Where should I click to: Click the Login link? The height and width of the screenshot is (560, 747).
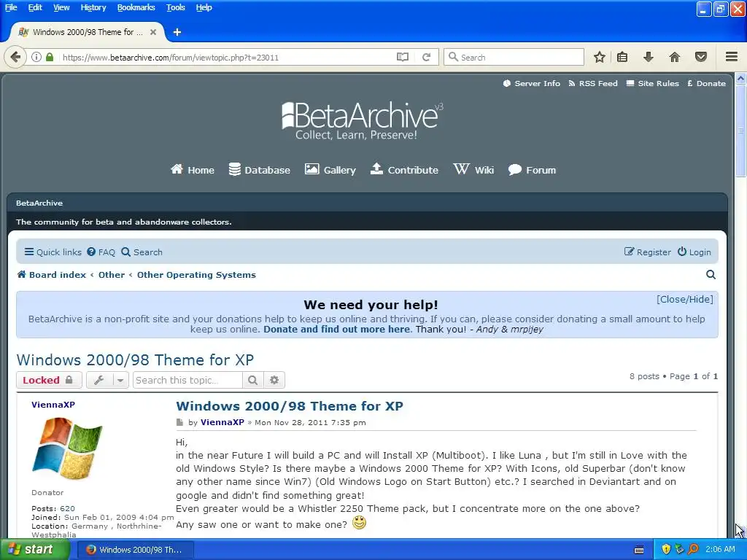[694, 252]
